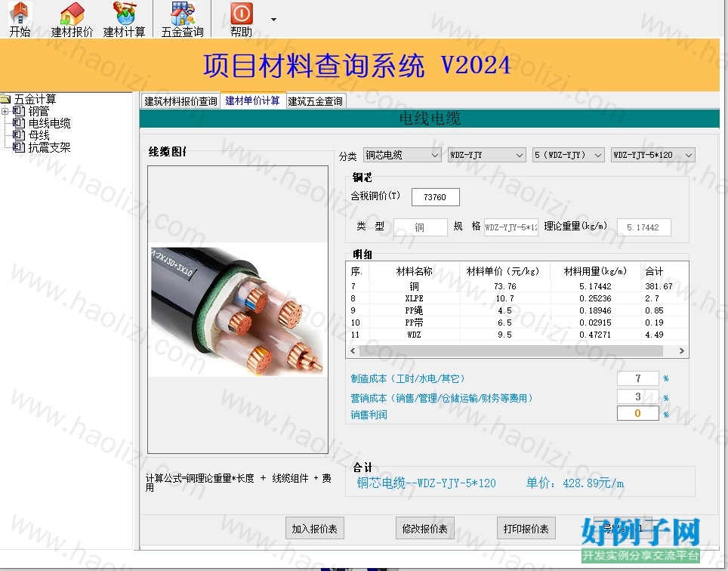The height and width of the screenshot is (571, 728).
Task: Click the 开始 home toolbar icon
Action: click(x=20, y=19)
